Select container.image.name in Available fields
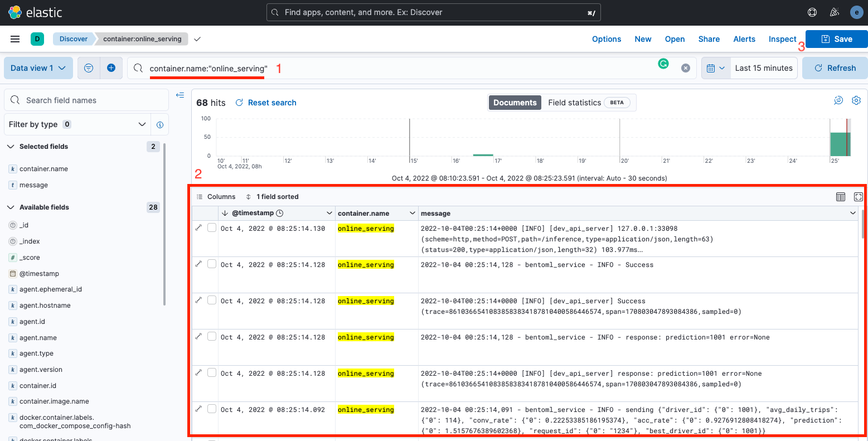The width and height of the screenshot is (868, 441). point(54,401)
